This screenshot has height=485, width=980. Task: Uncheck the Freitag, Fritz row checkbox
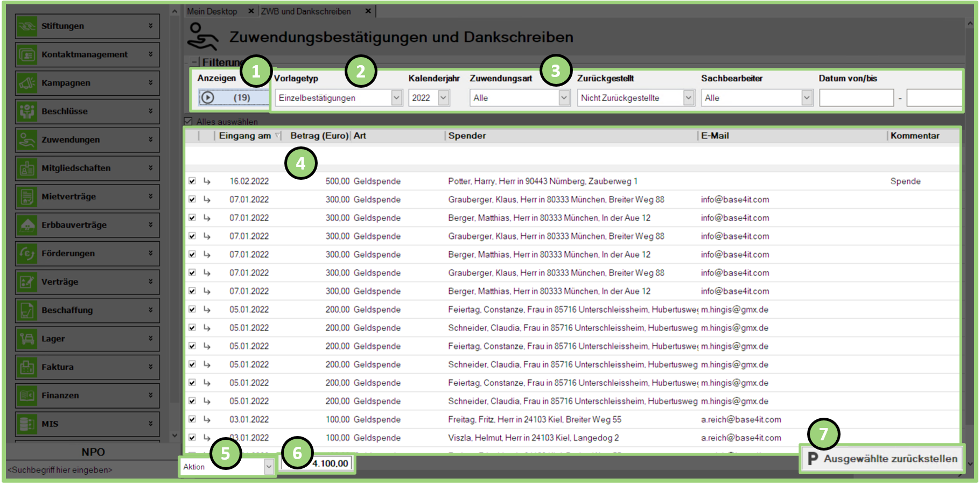(192, 419)
